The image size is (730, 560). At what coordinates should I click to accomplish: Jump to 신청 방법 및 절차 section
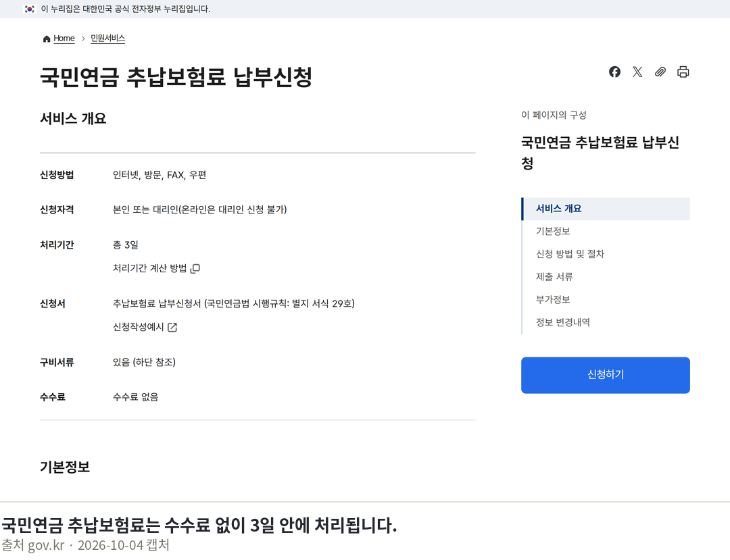[x=570, y=254]
